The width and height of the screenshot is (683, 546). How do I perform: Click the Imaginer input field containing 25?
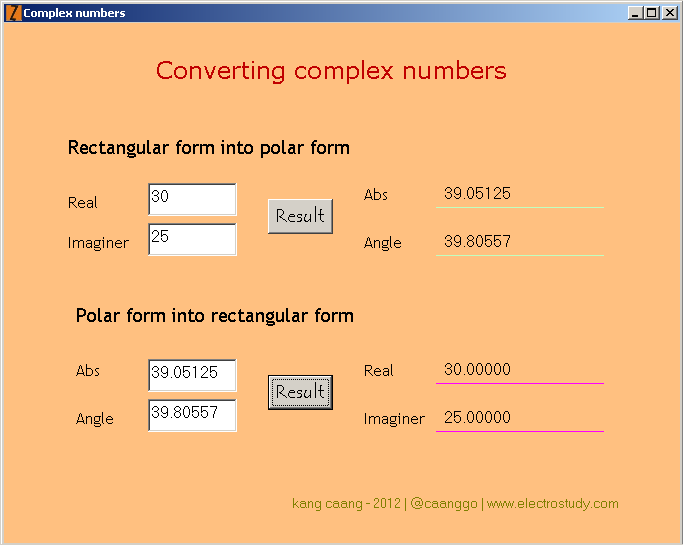pos(192,239)
